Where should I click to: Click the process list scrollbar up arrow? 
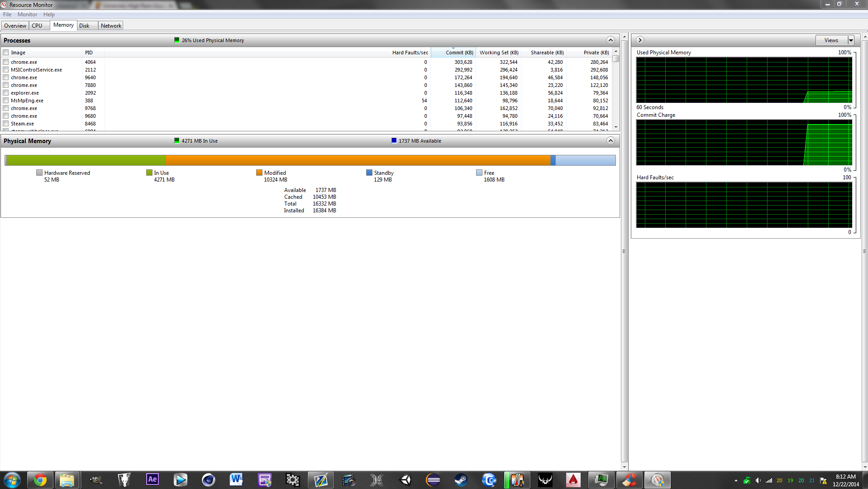point(616,52)
